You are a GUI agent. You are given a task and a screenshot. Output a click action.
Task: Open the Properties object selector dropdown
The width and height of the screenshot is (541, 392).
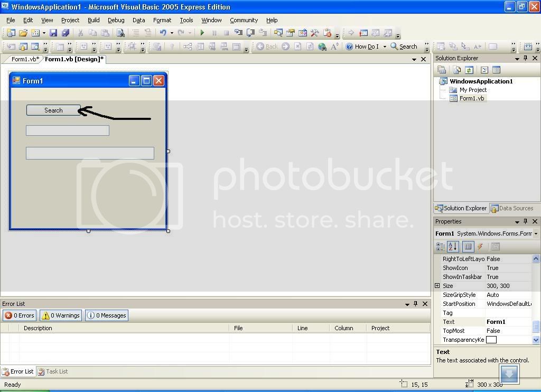coord(536,234)
